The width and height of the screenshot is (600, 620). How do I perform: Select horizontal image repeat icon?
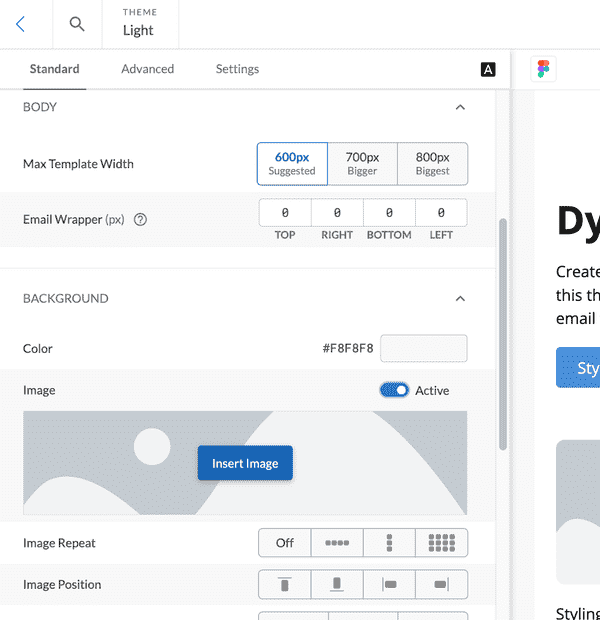click(x=337, y=543)
